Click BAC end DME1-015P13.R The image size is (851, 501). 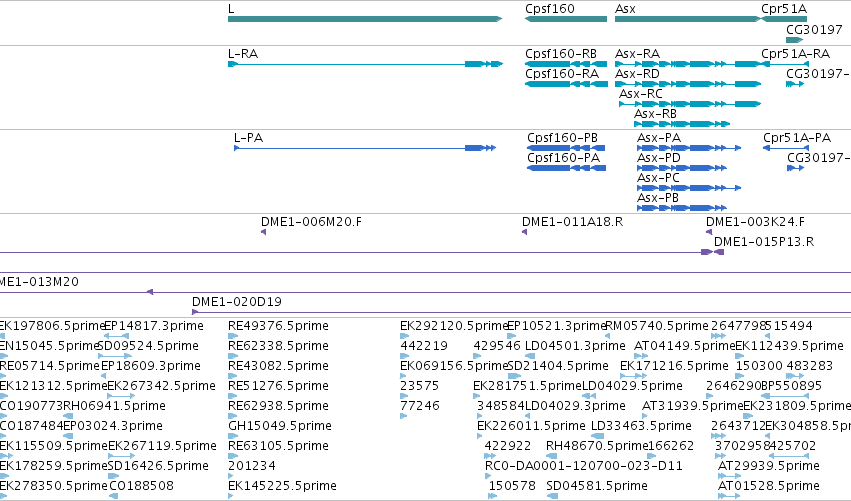[x=764, y=242]
